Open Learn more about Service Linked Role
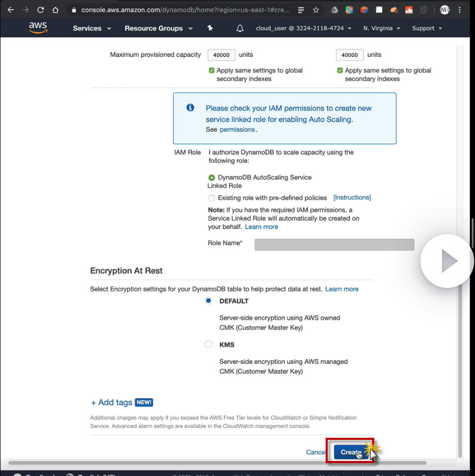This screenshot has height=476, width=475. [x=262, y=227]
